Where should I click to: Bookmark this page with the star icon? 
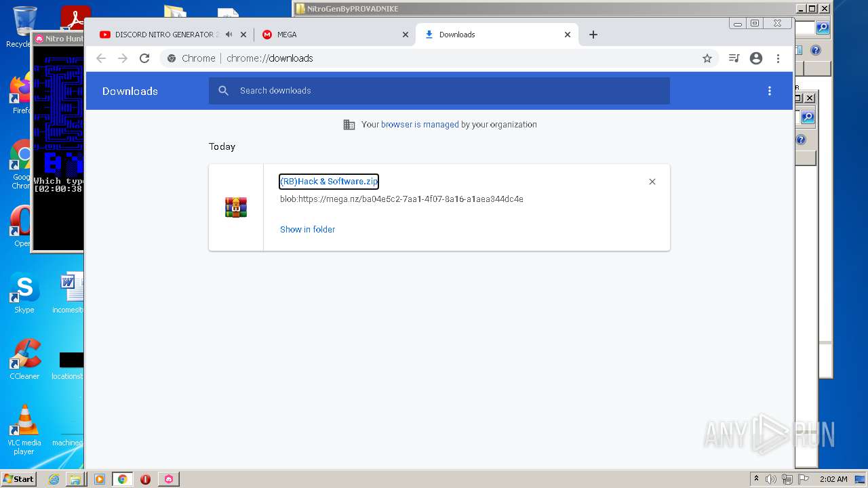tap(707, 58)
